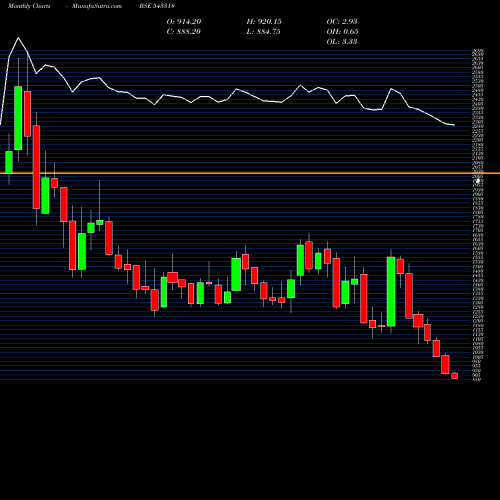Click the OL: 3.33 value

[342, 42]
